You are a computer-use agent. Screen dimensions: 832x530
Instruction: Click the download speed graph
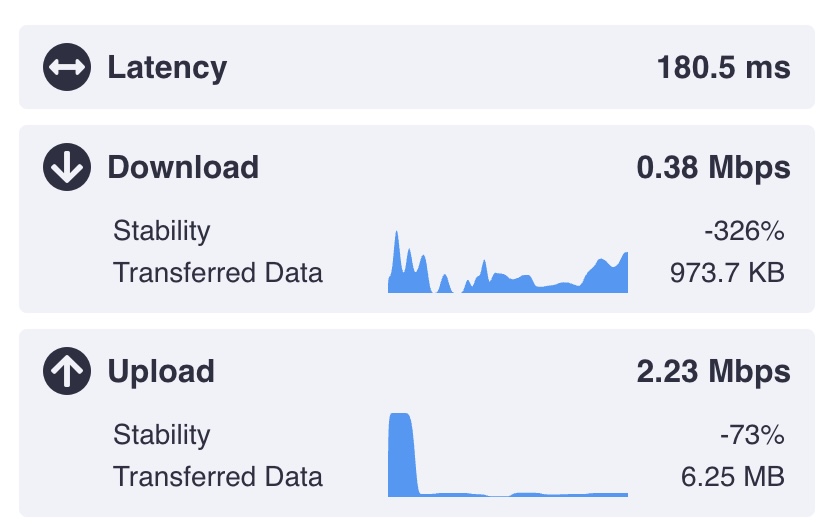pos(507,265)
